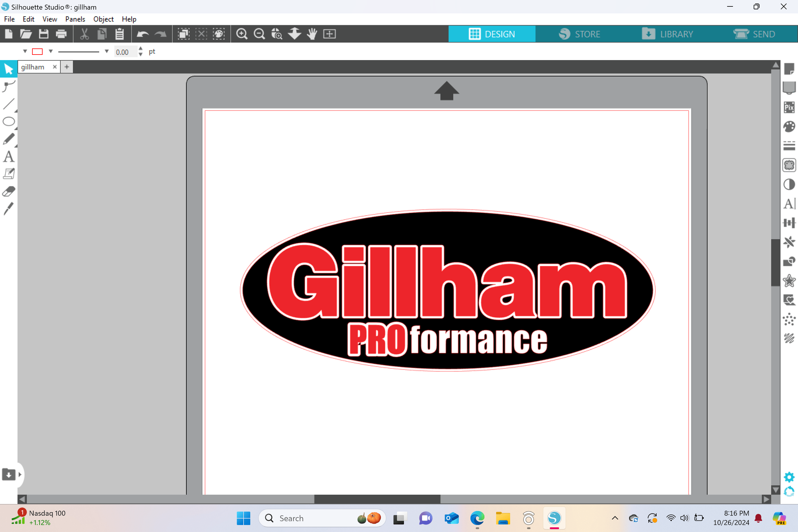798x532 pixels.
Task: Add a new document tab with plus
Action: [x=67, y=67]
